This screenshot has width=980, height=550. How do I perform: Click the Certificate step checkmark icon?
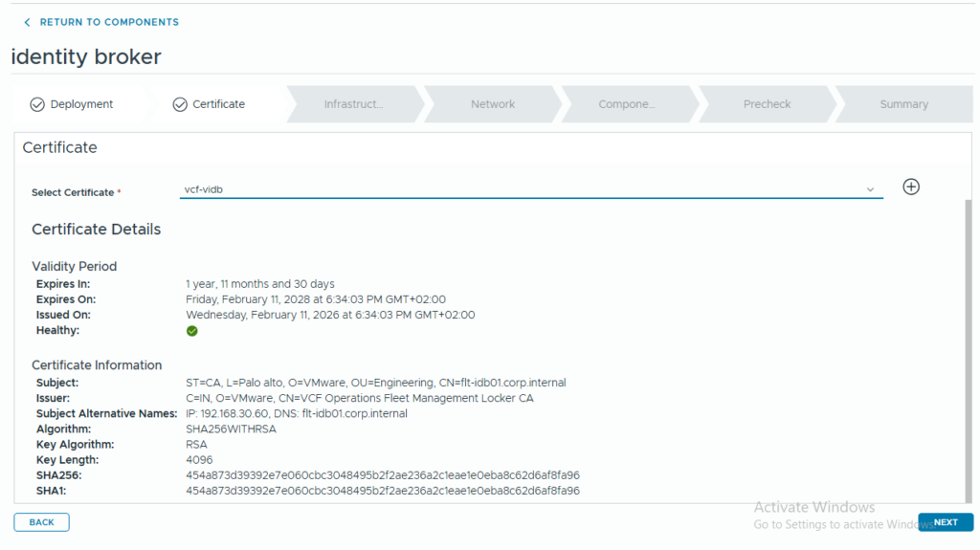point(180,104)
